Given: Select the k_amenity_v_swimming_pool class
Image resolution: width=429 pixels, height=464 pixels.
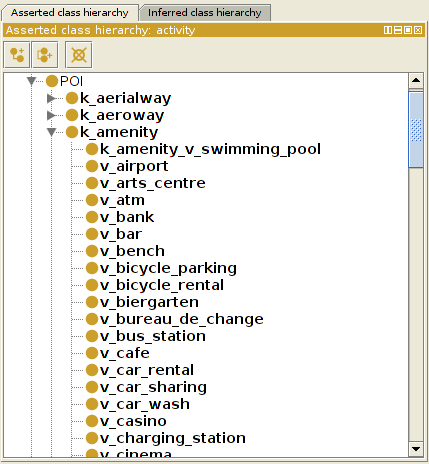Looking at the screenshot, I should (210, 149).
